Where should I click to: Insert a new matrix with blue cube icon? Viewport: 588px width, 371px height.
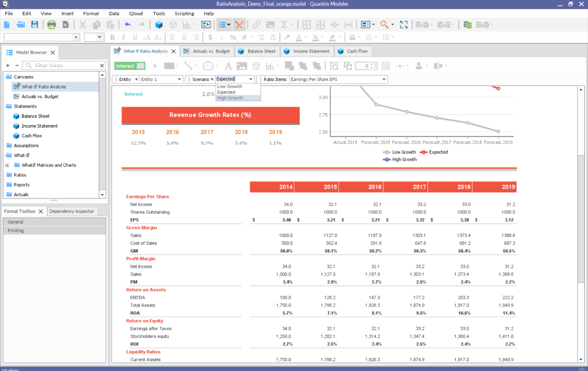(x=159, y=25)
